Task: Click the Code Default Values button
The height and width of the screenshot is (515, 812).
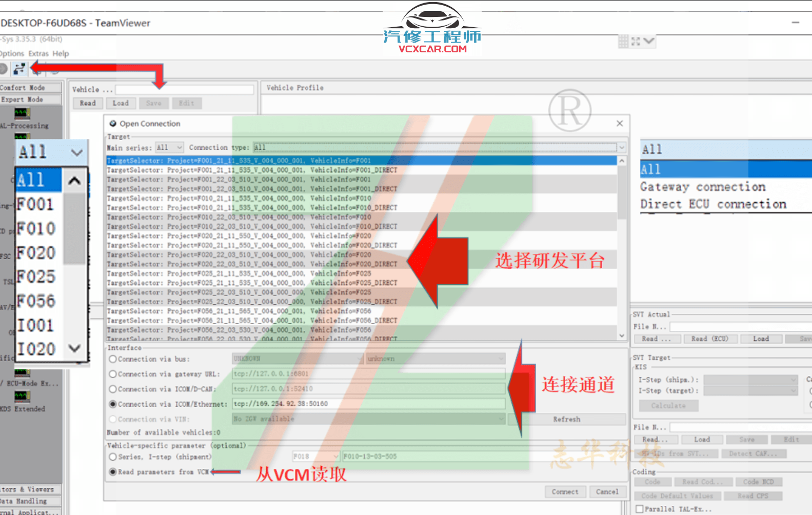Action: click(x=678, y=496)
